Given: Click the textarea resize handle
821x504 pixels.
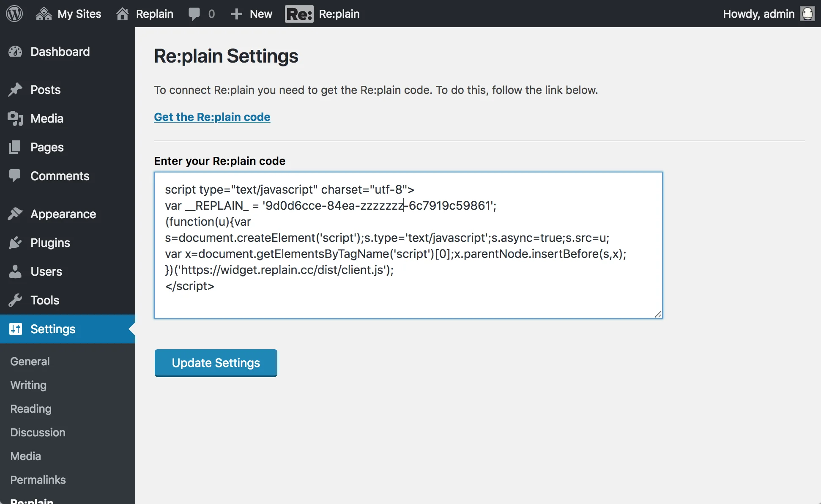Looking at the screenshot, I should pyautogui.click(x=658, y=314).
